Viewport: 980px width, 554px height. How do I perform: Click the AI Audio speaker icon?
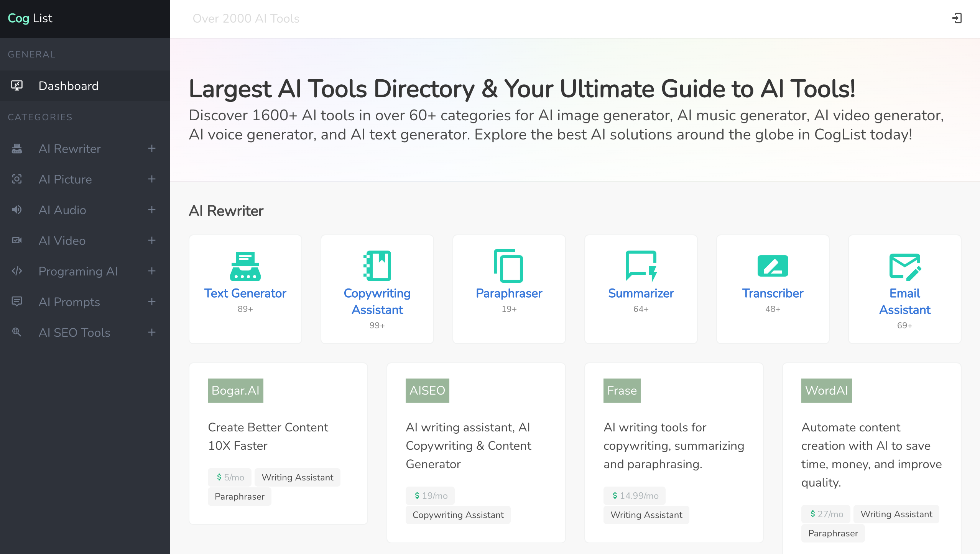pos(17,210)
